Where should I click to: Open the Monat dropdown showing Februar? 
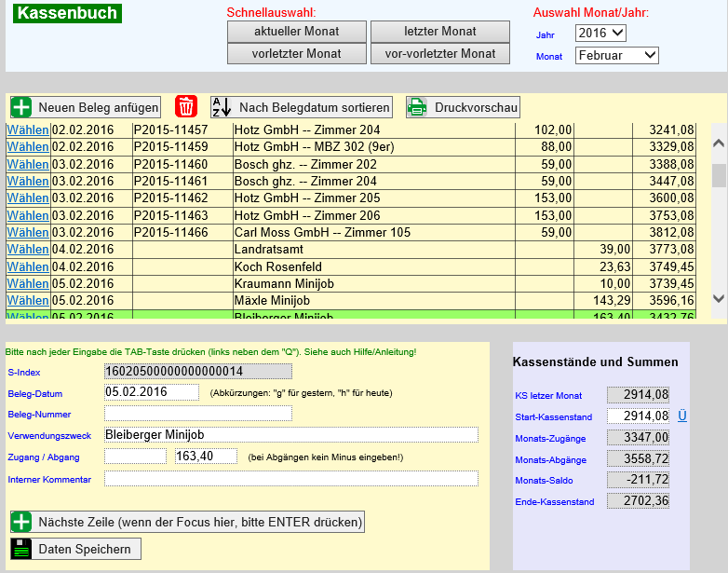pos(616,55)
